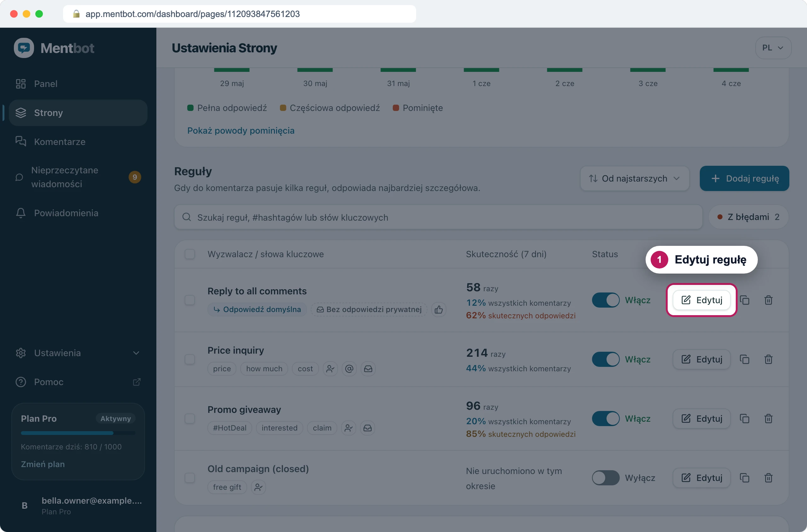Image resolution: width=807 pixels, height=532 pixels.
Task: Focus the Szukaj reguł search field
Action: tap(438, 217)
